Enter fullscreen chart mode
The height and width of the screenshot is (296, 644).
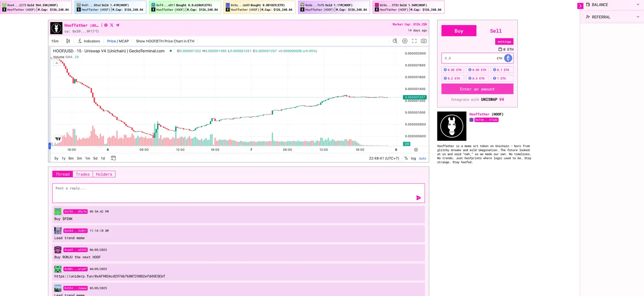414,41
